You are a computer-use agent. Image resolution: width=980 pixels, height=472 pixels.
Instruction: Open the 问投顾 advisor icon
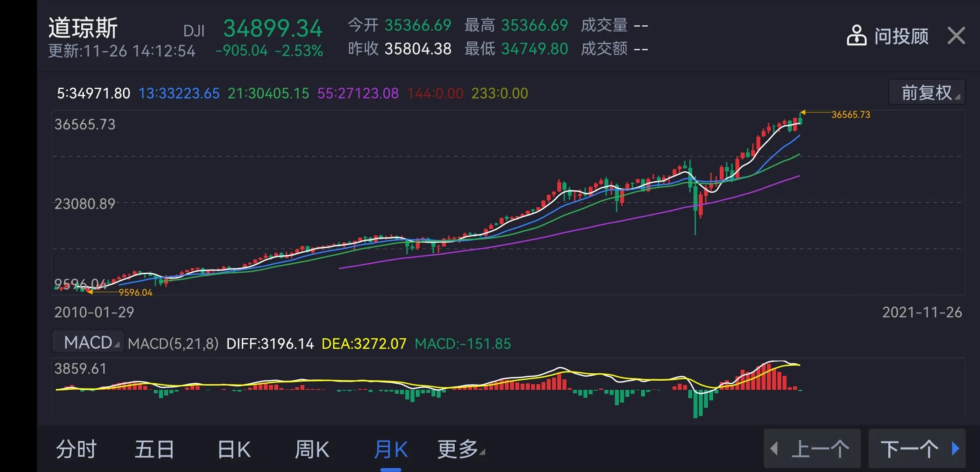[x=857, y=36]
